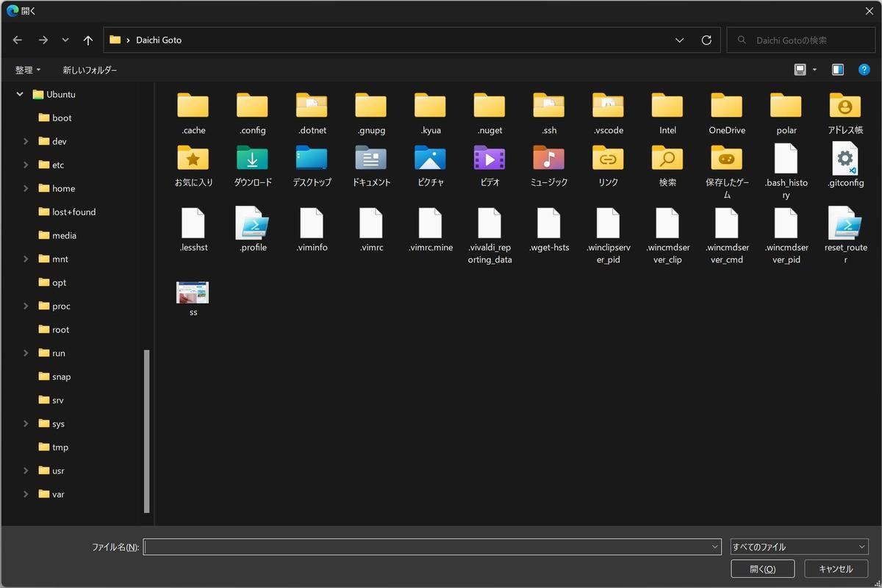The width and height of the screenshot is (882, 588).
Task: Open the address bar history dropdown
Action: [x=679, y=40]
